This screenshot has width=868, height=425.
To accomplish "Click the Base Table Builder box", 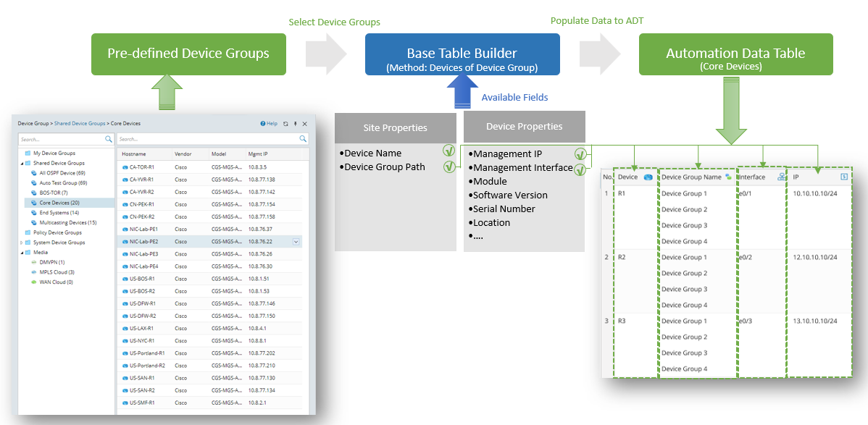I will point(462,54).
